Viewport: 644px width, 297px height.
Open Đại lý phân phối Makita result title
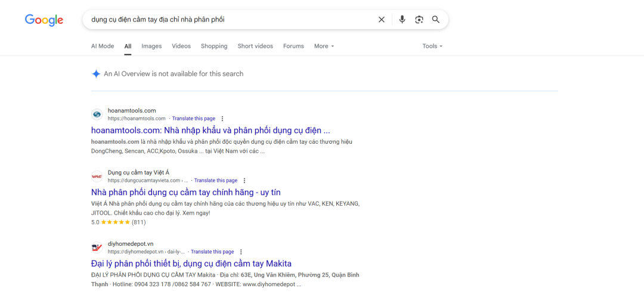pyautogui.click(x=191, y=264)
